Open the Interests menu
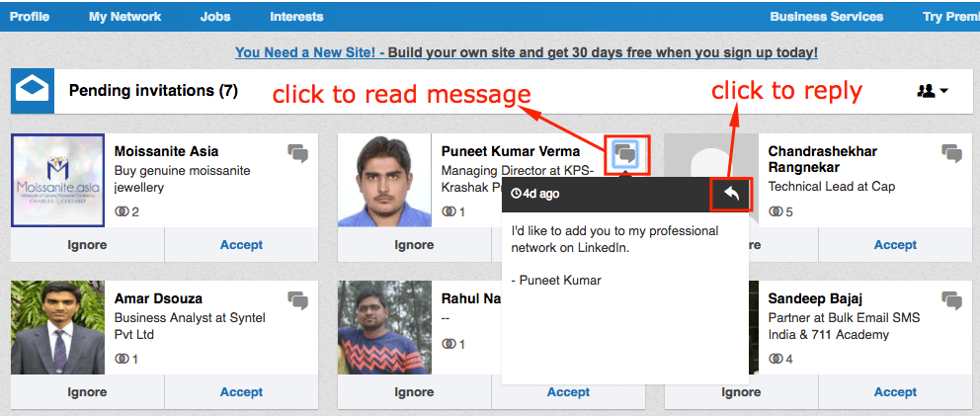 (x=296, y=17)
